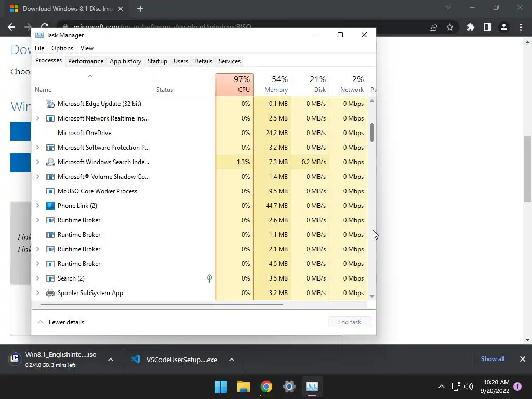
Task: Expand Microsoft Volume Shadow Copy process
Action: [x=37, y=177]
